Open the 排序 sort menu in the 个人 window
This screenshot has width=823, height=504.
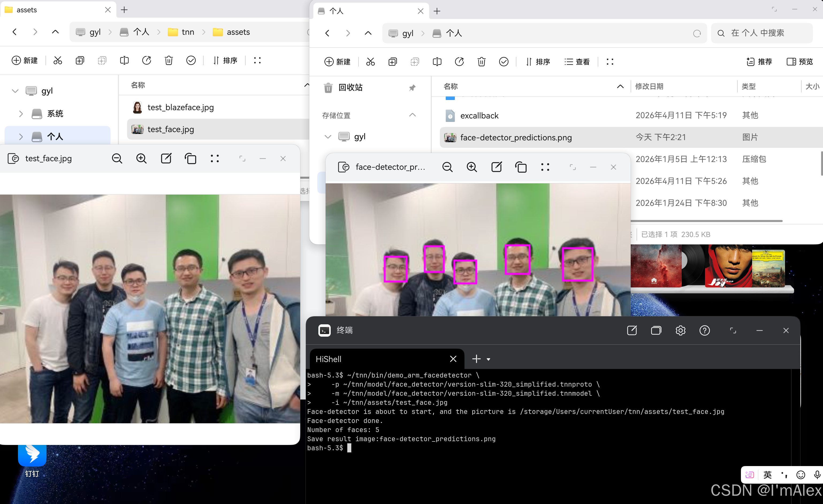538,62
